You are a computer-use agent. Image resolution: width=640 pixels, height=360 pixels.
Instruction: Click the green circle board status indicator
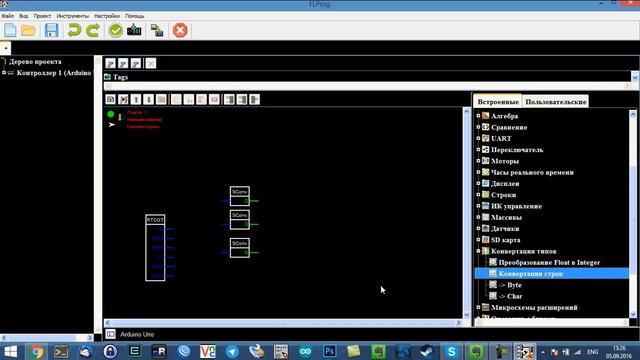point(111,114)
